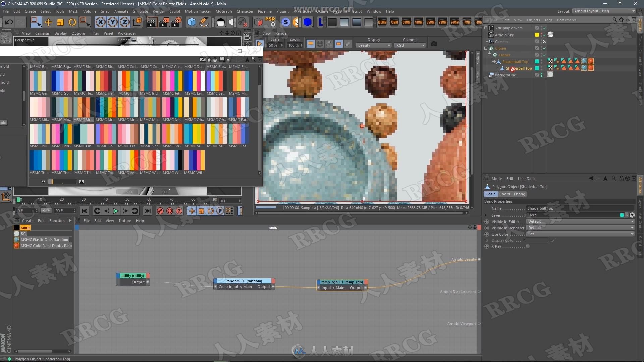Open the MoGraph menu
The width and height of the screenshot is (644, 362).
(x=223, y=11)
